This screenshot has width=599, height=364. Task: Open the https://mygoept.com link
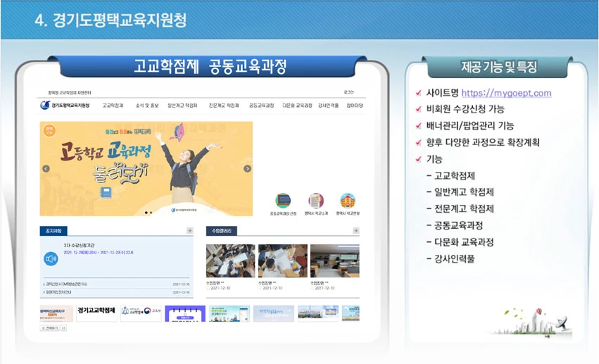506,93
